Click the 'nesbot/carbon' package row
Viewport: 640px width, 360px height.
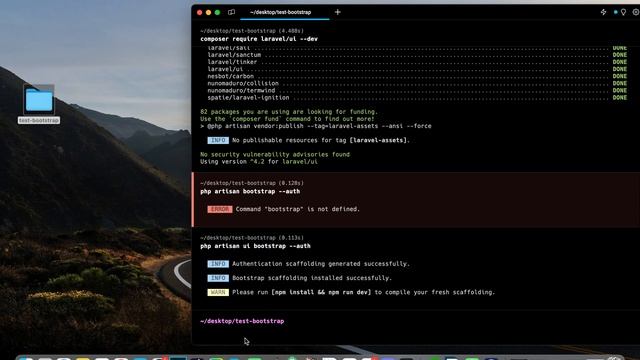pos(417,76)
